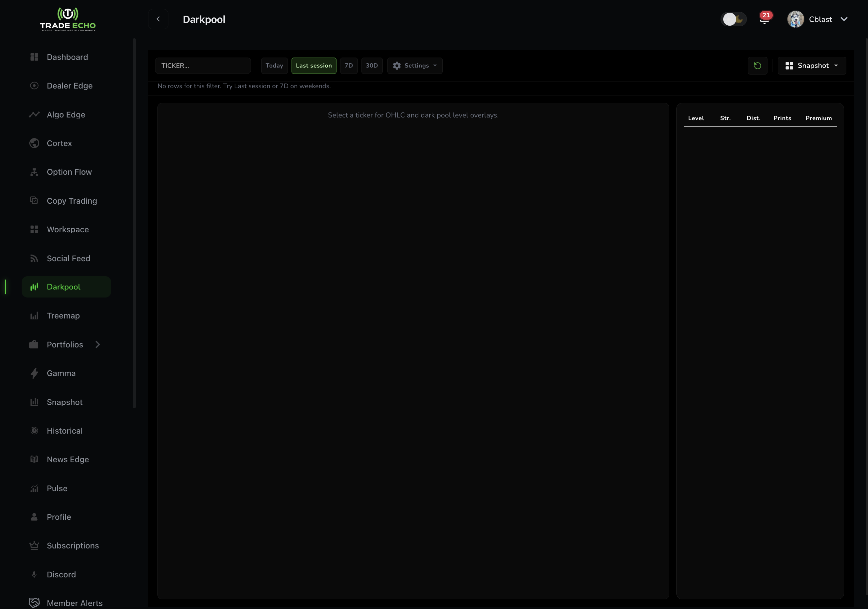Click the Copy Trading icon
This screenshot has height=609, width=868.
[x=34, y=200]
